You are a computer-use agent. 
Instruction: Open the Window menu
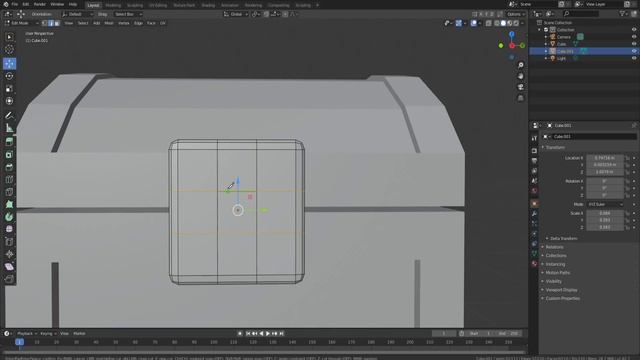(x=57, y=4)
